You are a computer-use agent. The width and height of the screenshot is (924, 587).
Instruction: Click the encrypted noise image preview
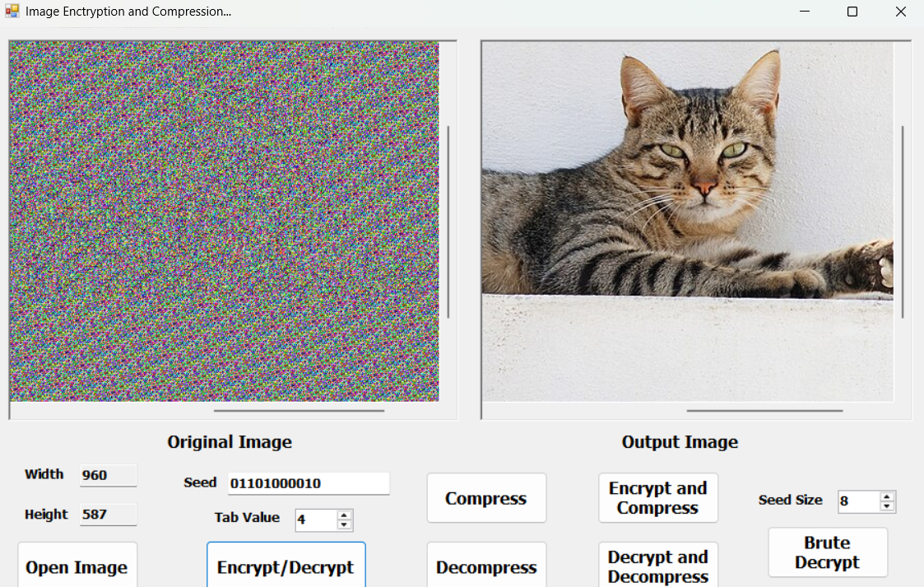click(x=222, y=222)
